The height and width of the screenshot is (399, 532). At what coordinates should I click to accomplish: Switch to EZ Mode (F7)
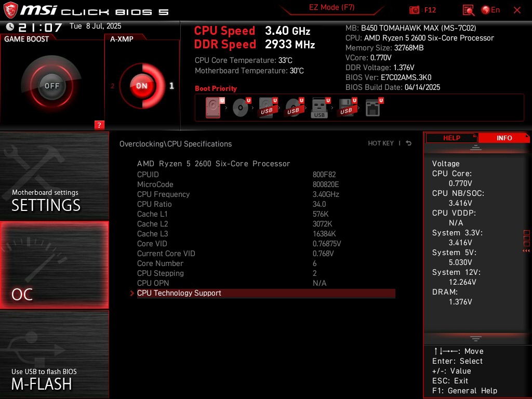pos(331,7)
